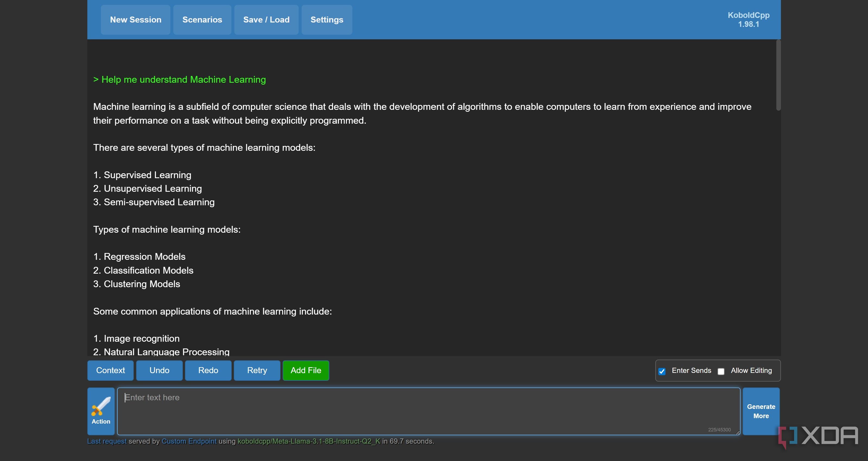This screenshot has height=461, width=868.
Task: Click Retry to regenerate response
Action: 257,370
